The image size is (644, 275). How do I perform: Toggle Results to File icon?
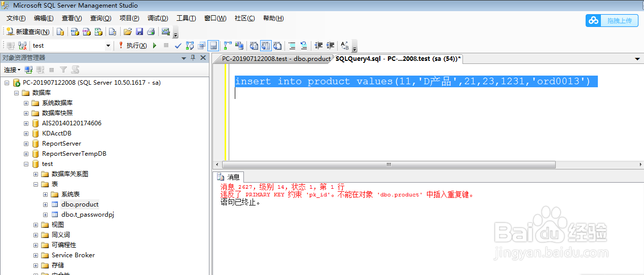[277, 46]
